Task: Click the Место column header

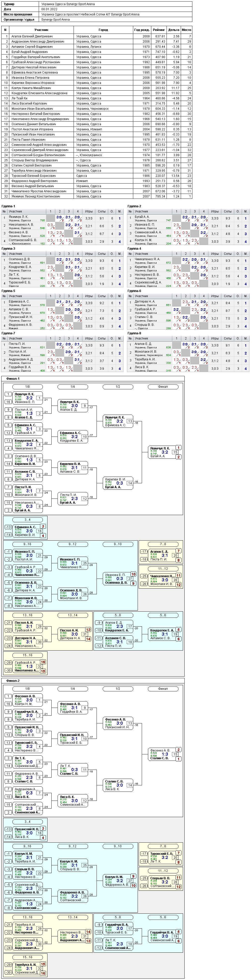Action: (x=186, y=30)
